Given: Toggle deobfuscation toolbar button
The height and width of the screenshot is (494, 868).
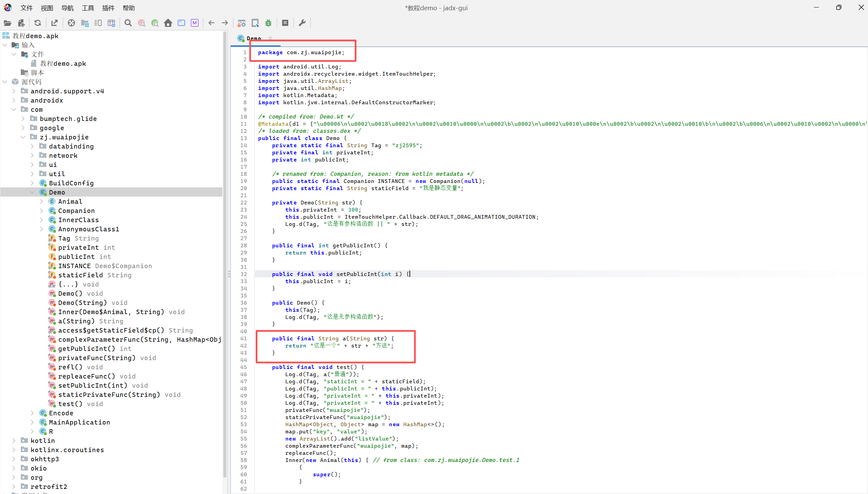Looking at the screenshot, I should [242, 23].
